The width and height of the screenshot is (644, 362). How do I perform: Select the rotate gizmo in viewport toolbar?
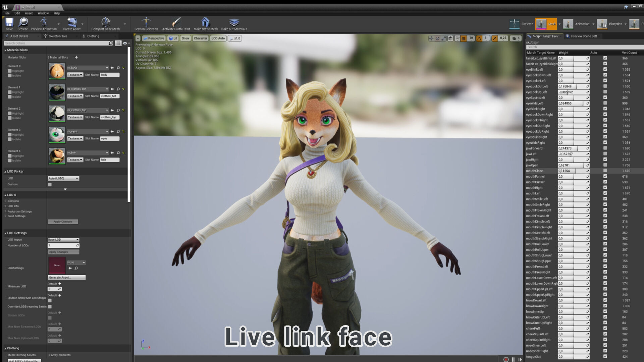(437, 38)
